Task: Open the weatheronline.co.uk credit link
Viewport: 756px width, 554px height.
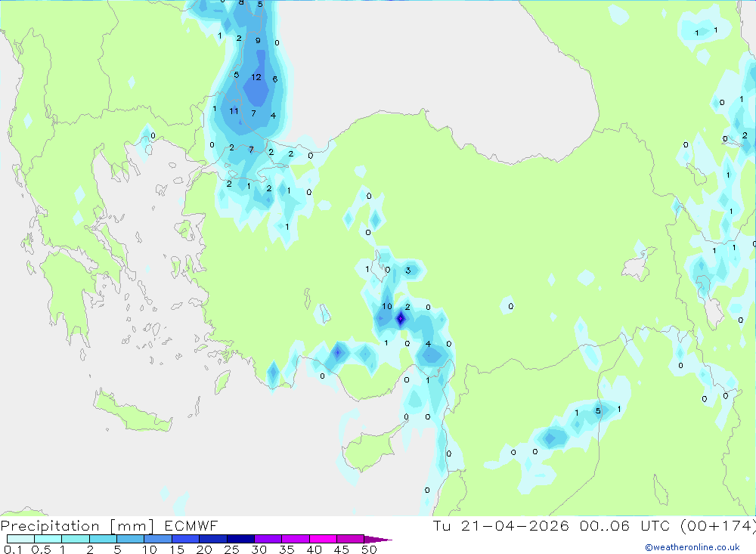Action: [x=692, y=546]
